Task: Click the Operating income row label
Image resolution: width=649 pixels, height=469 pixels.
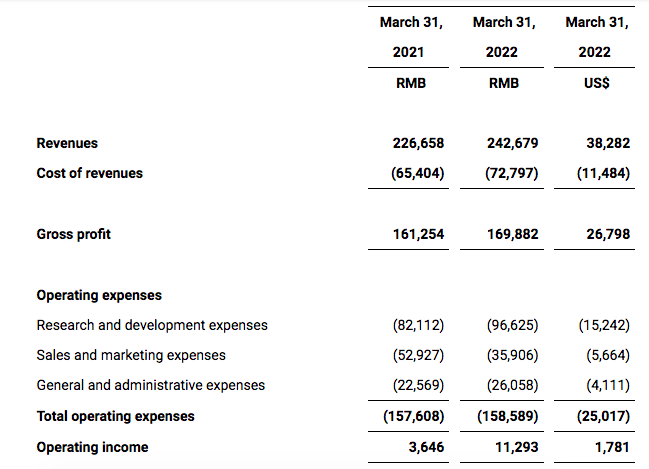Action: (x=92, y=447)
